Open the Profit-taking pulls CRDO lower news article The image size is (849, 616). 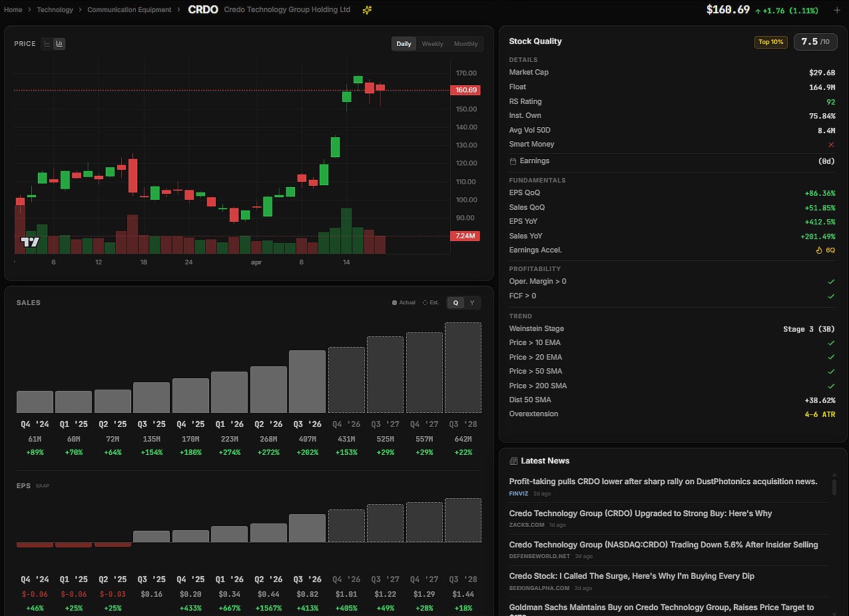point(663,481)
